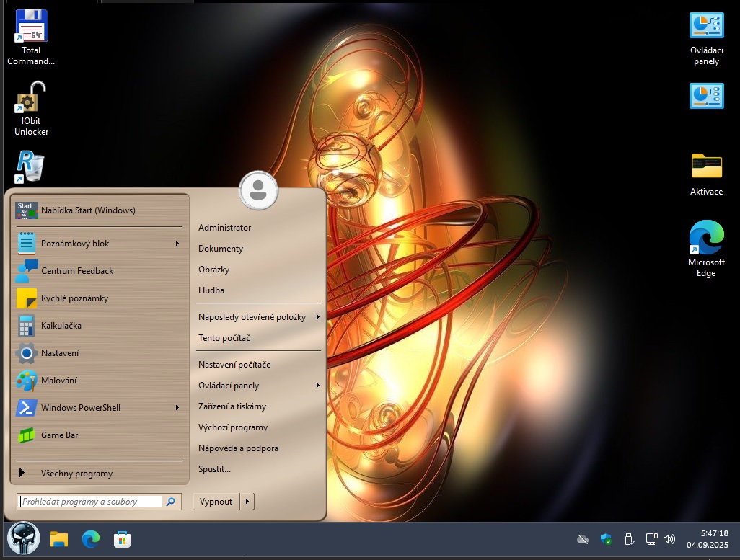This screenshot has height=560, width=740.
Task: Launch IObit Unlocker desktop icon
Action: pyautogui.click(x=31, y=99)
